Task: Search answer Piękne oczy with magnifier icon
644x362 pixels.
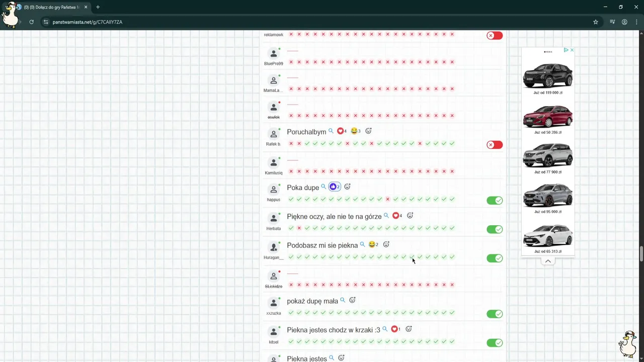Action: (x=386, y=216)
